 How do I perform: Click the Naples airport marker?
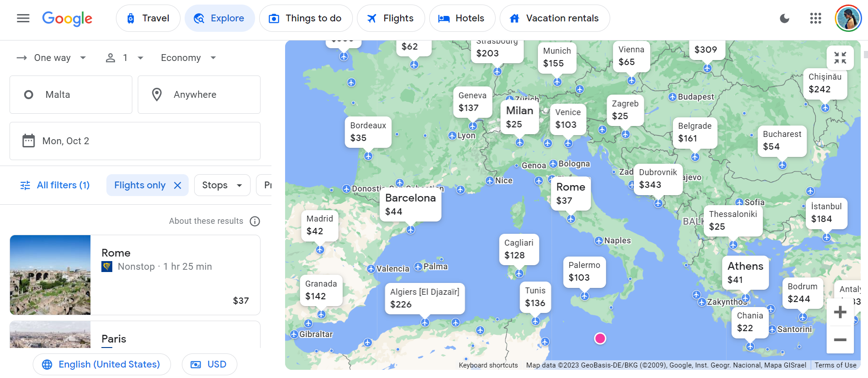tap(599, 241)
